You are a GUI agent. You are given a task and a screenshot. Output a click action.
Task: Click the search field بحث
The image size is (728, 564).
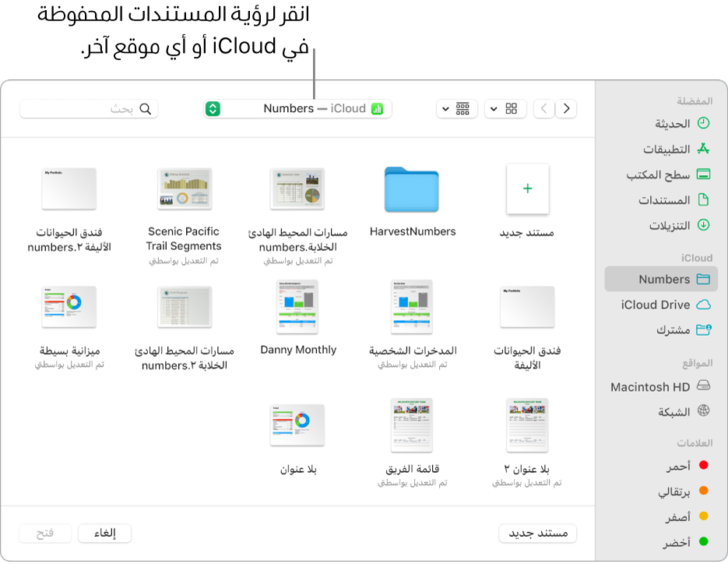(89, 109)
